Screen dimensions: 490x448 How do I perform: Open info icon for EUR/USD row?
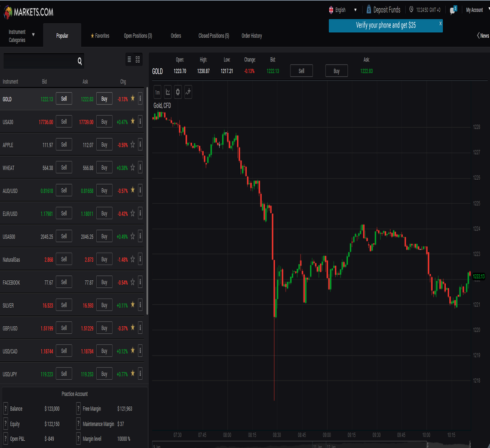140,213
